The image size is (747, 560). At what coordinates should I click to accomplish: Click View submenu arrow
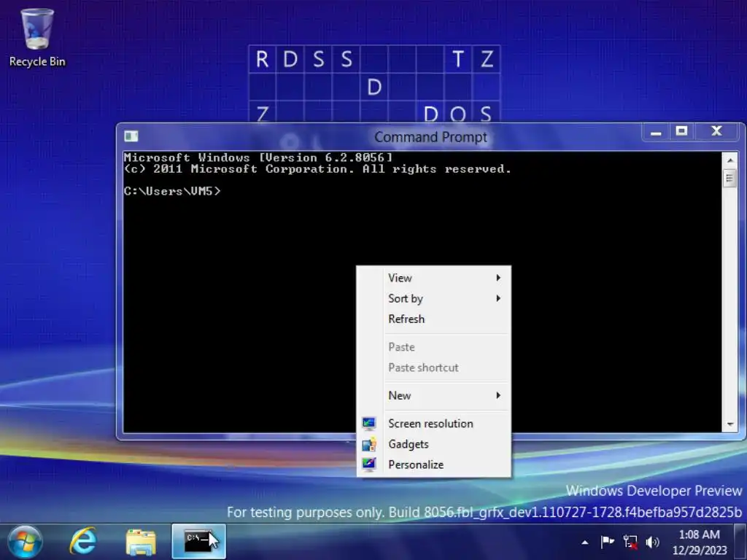(498, 278)
